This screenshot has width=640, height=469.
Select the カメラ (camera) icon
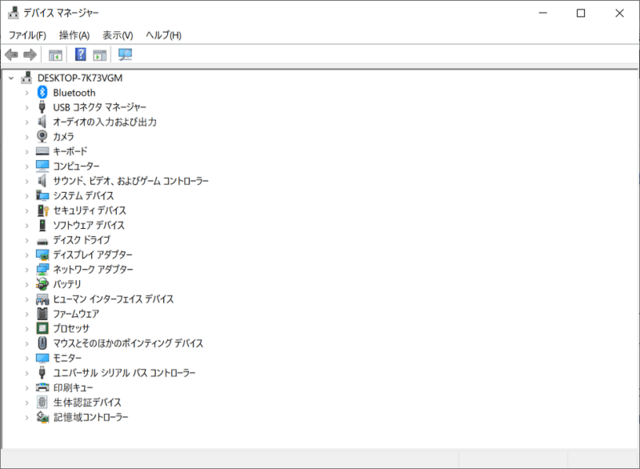coord(42,136)
